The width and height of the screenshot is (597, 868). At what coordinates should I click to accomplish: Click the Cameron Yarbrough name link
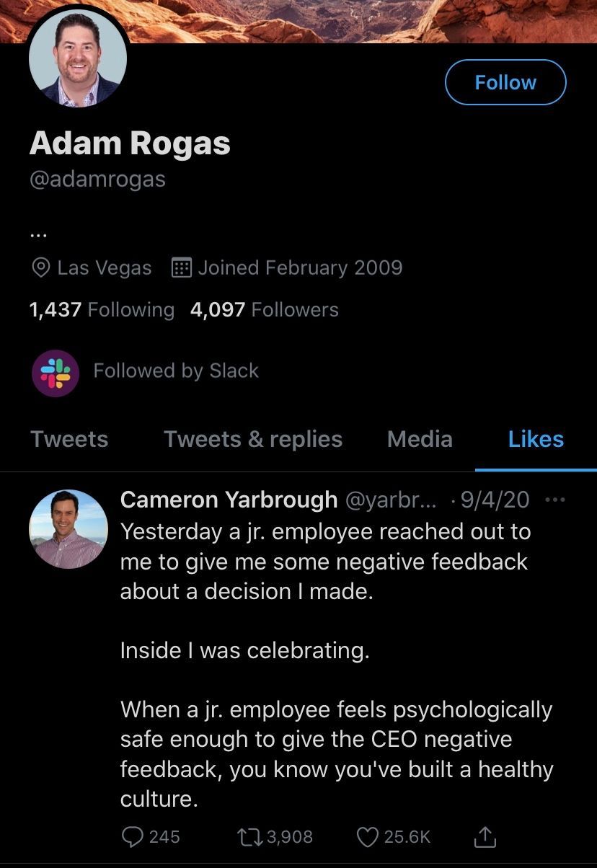(229, 499)
